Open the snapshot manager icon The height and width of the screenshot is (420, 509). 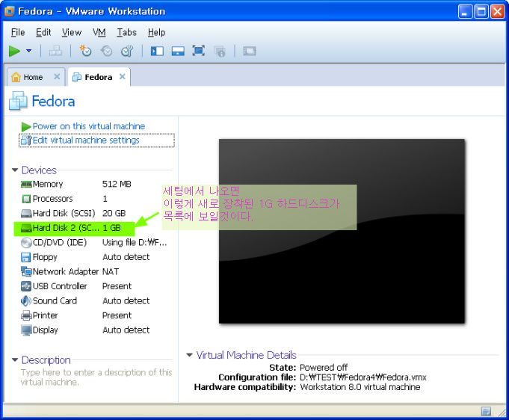click(127, 51)
